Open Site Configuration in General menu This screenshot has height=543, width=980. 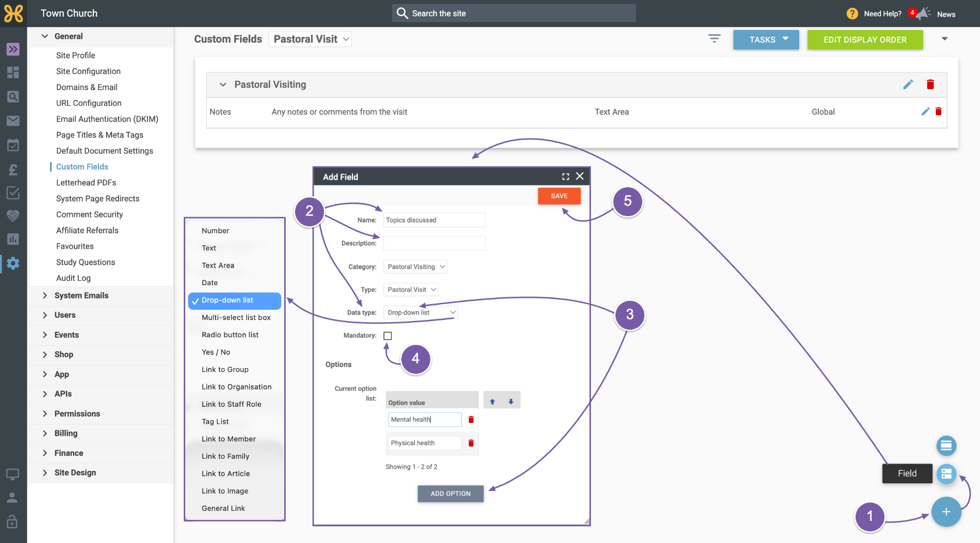pos(88,71)
